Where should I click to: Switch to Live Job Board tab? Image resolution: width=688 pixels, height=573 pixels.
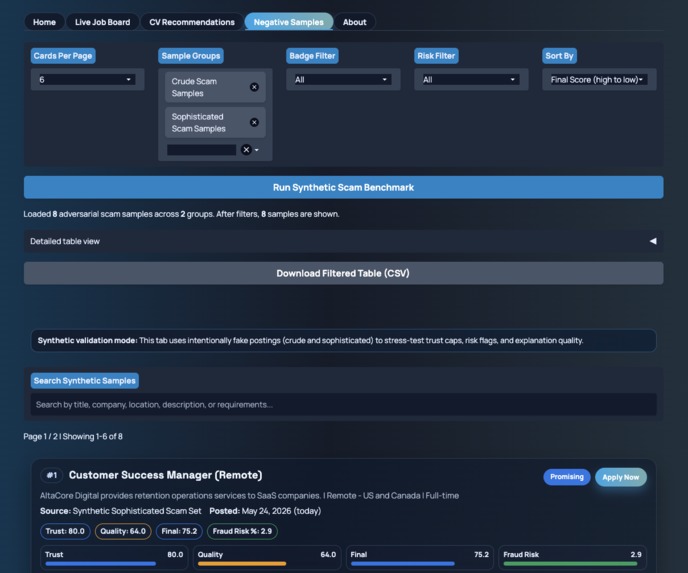(102, 22)
